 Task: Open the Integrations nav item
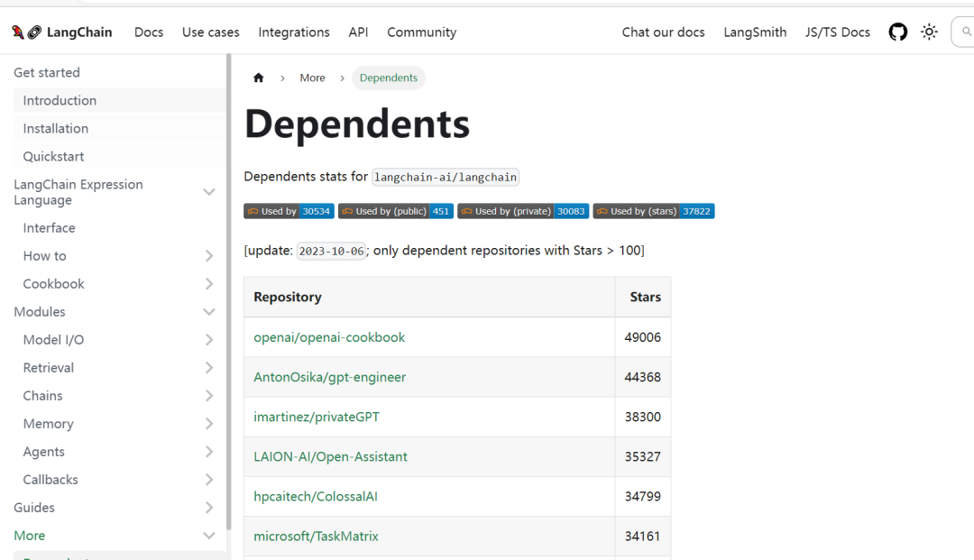pos(294,32)
